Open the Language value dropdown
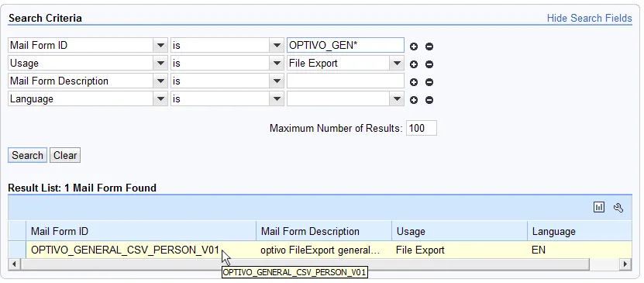 397,98
